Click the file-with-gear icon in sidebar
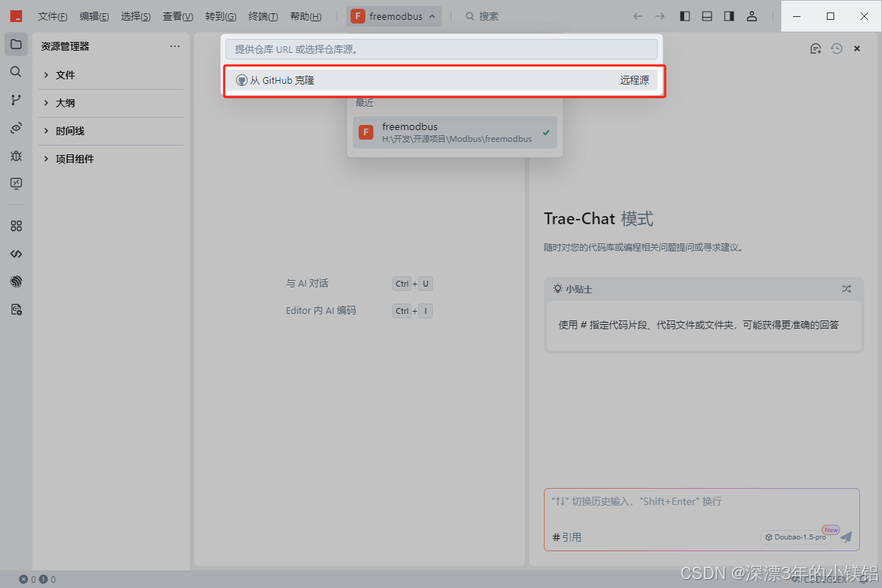The image size is (882, 588). [x=16, y=309]
